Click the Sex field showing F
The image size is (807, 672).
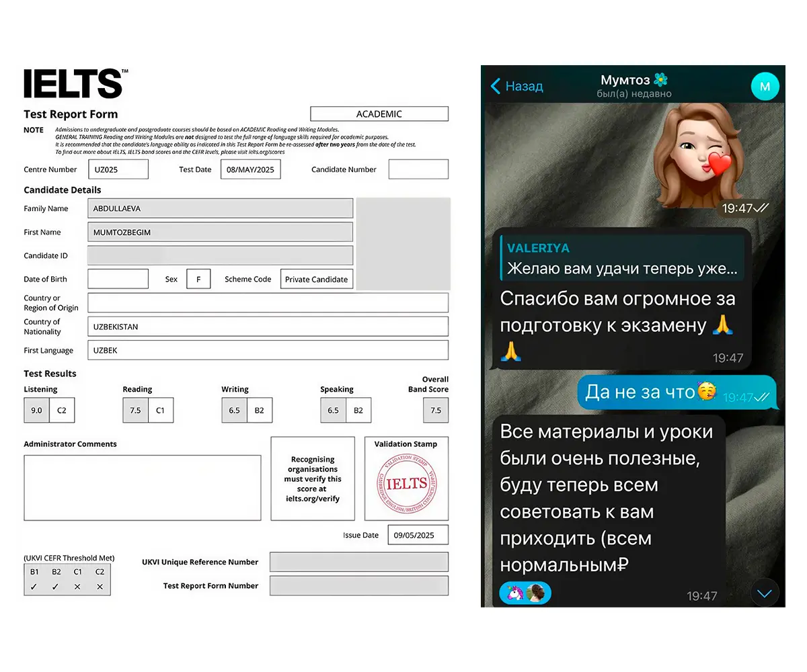pos(198,279)
